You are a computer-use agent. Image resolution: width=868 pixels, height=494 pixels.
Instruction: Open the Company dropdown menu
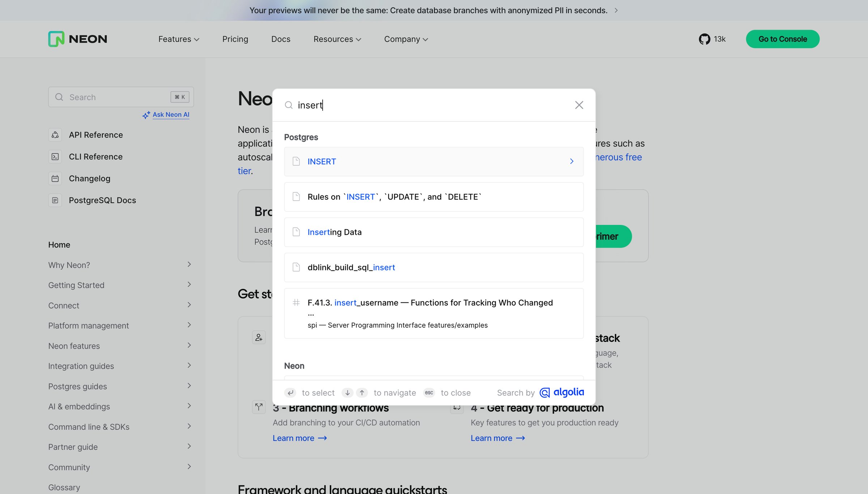pos(406,39)
